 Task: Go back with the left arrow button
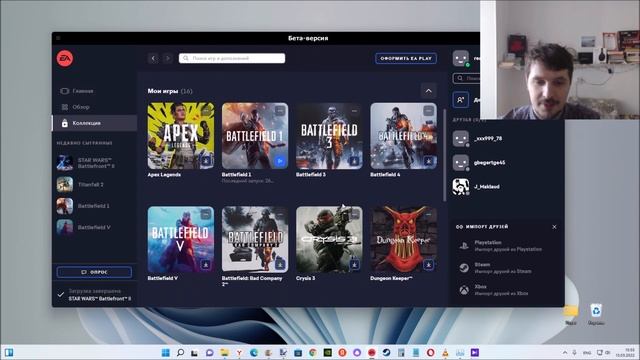(153, 58)
